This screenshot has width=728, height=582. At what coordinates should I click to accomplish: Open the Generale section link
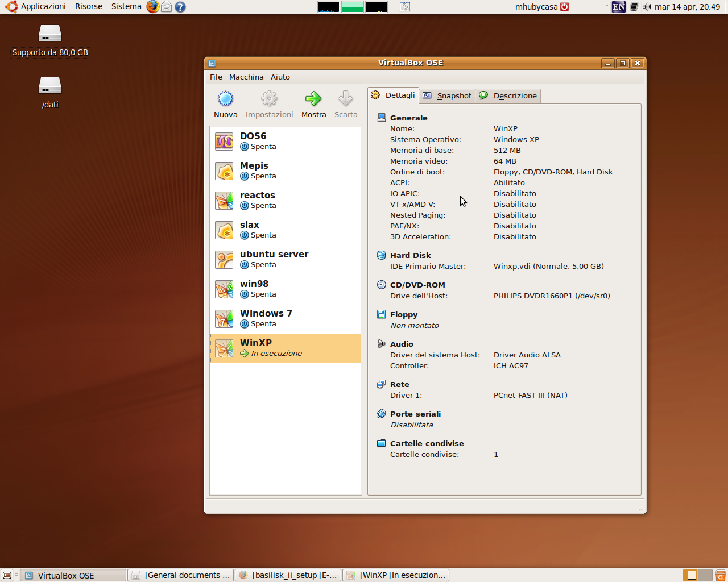pyautogui.click(x=409, y=118)
